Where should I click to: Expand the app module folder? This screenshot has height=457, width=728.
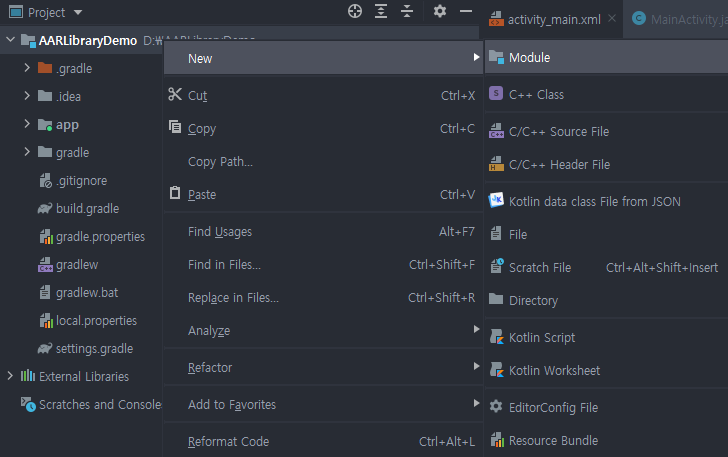click(x=27, y=124)
